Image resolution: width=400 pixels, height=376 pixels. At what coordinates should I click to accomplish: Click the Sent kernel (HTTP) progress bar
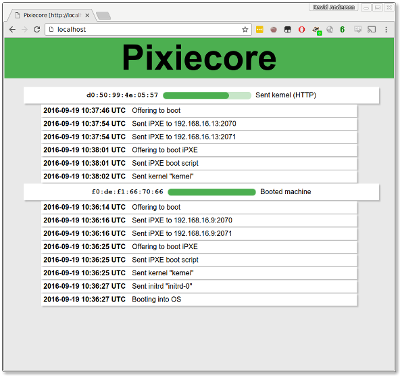(207, 96)
